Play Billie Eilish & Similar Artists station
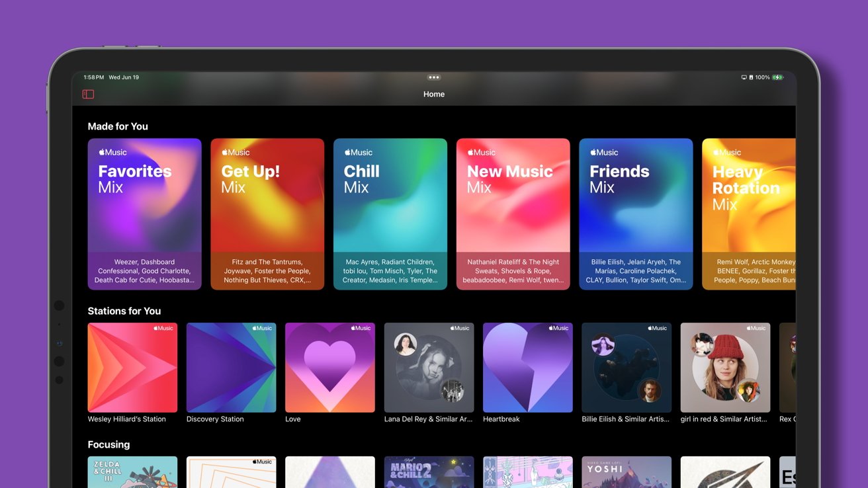Image resolution: width=868 pixels, height=488 pixels. (627, 368)
